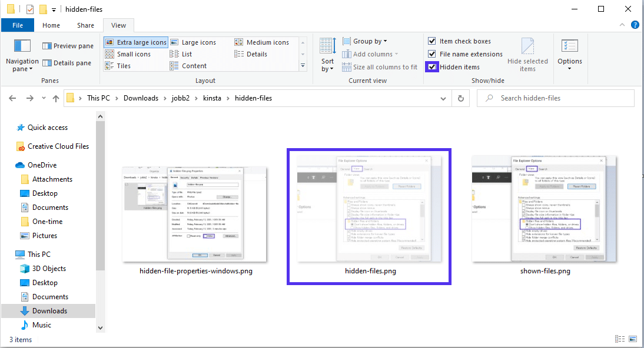Open File Explorer Options
This screenshot has width=644, height=348.
pyautogui.click(x=569, y=53)
